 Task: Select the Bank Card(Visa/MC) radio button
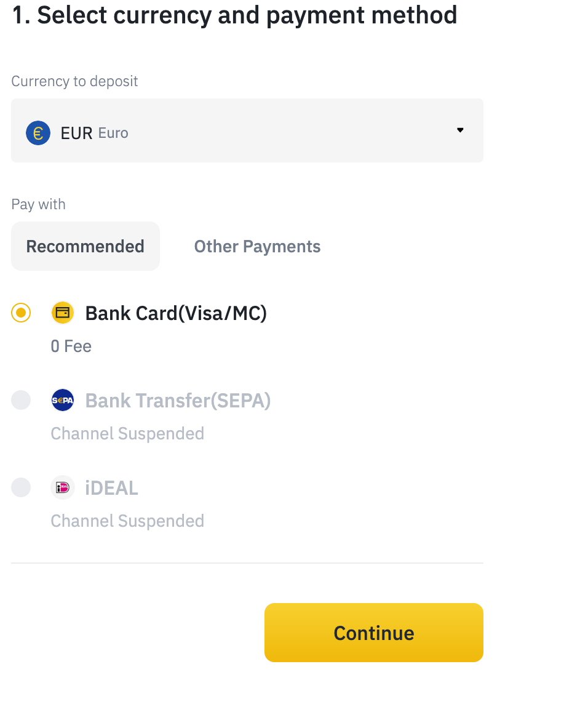[21, 313]
